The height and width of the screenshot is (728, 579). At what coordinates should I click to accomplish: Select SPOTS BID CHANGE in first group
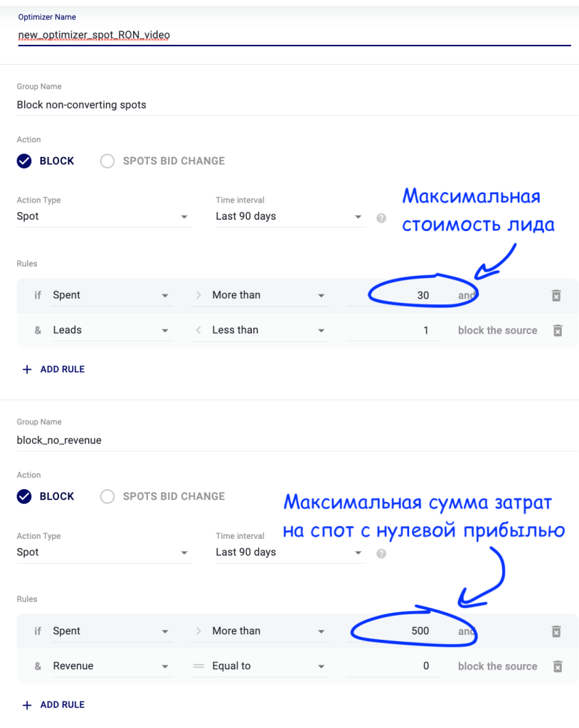pyautogui.click(x=107, y=161)
